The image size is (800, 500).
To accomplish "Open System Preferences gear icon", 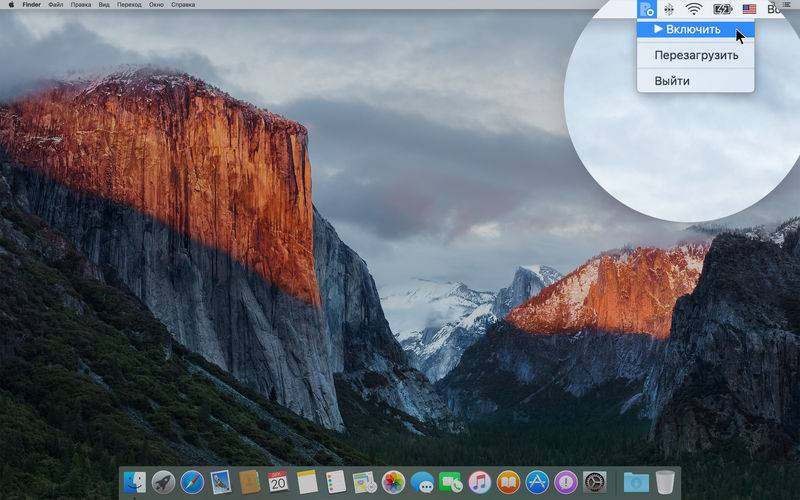I will (595, 482).
